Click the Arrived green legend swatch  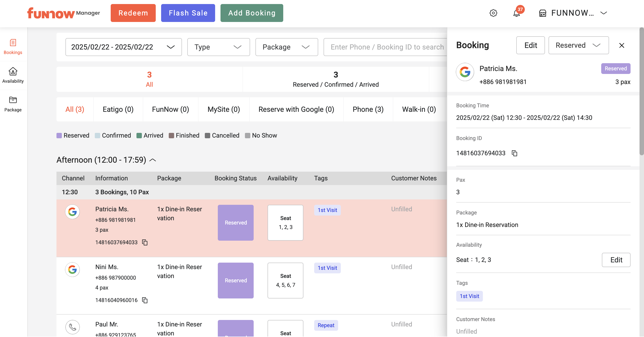coord(139,136)
